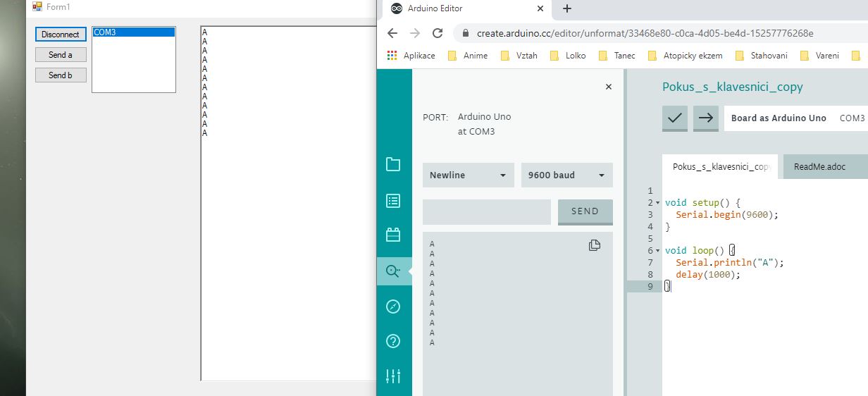This screenshot has width=868, height=396.
Task: Open the Sketchbook folder icon in sidebar
Action: [x=393, y=164]
